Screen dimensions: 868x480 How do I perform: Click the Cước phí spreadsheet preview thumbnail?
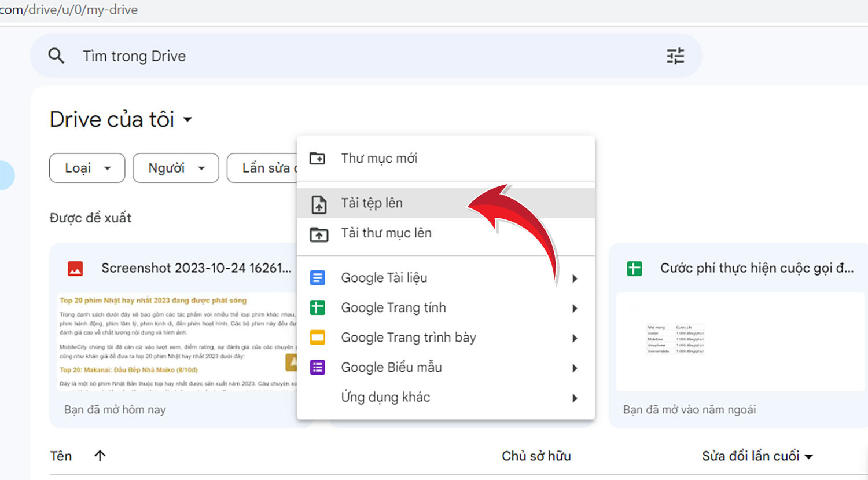(740, 342)
